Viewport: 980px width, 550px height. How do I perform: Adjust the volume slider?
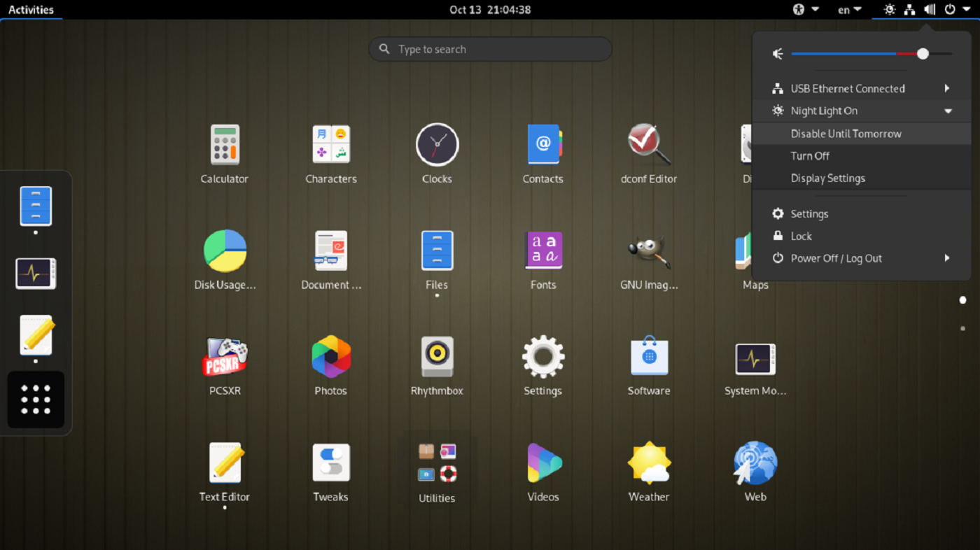point(923,53)
